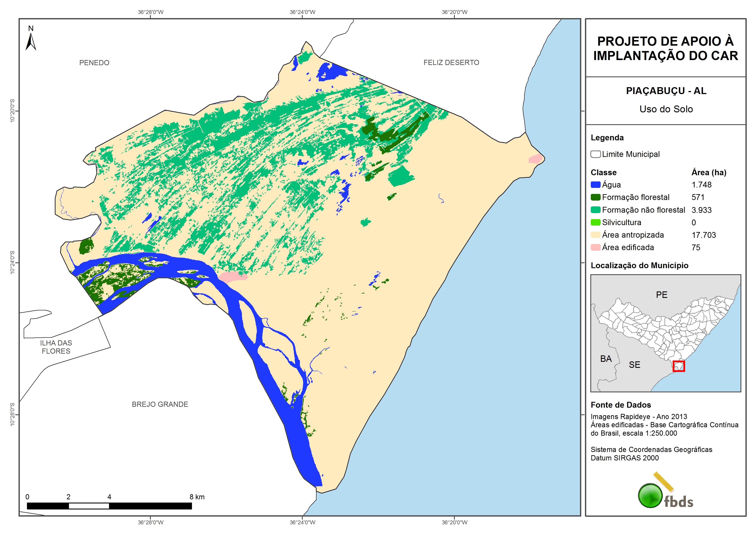Click the pink built-up area at east tip
Screen dimensions: 756x534
[x=535, y=159]
